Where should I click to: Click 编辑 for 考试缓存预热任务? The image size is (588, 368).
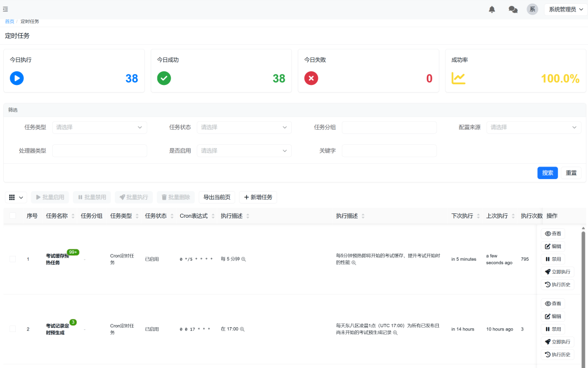coord(553,247)
